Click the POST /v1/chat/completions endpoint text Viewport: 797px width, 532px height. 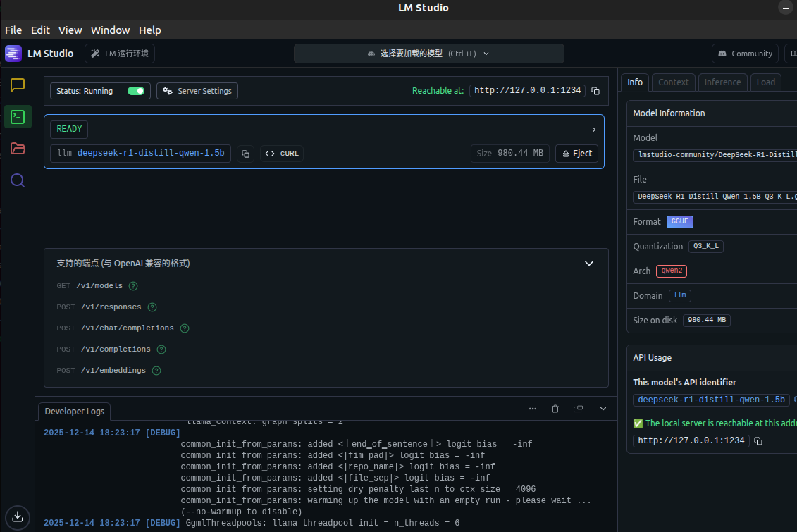click(116, 328)
